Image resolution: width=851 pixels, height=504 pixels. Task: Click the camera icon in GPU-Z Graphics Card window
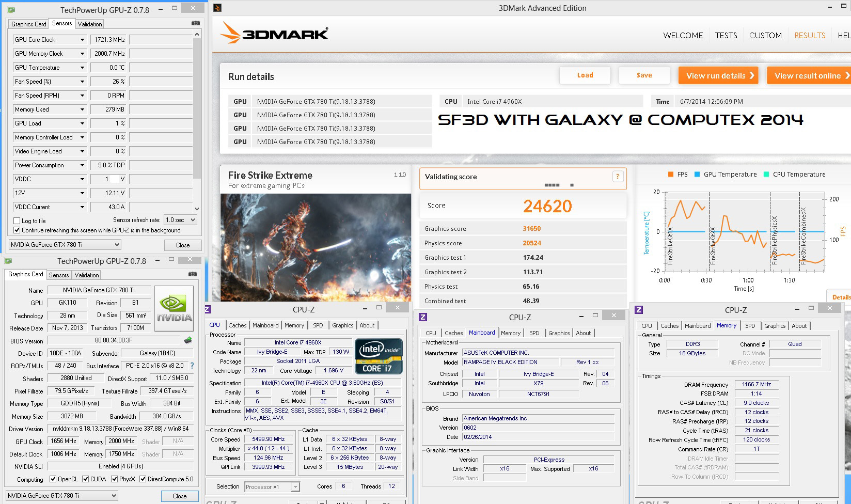tap(193, 274)
